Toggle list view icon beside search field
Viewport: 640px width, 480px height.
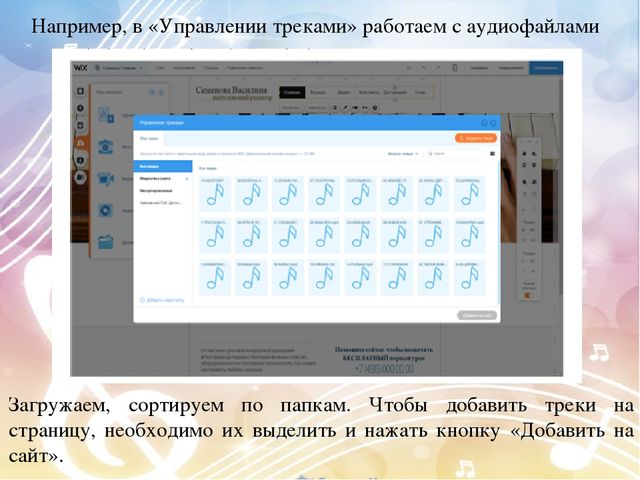(492, 154)
